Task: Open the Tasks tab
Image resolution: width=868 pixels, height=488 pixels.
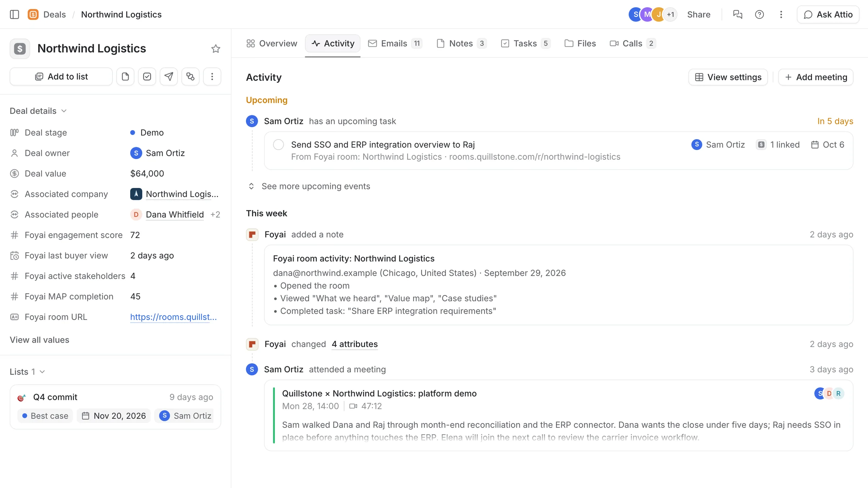Action: click(x=525, y=43)
